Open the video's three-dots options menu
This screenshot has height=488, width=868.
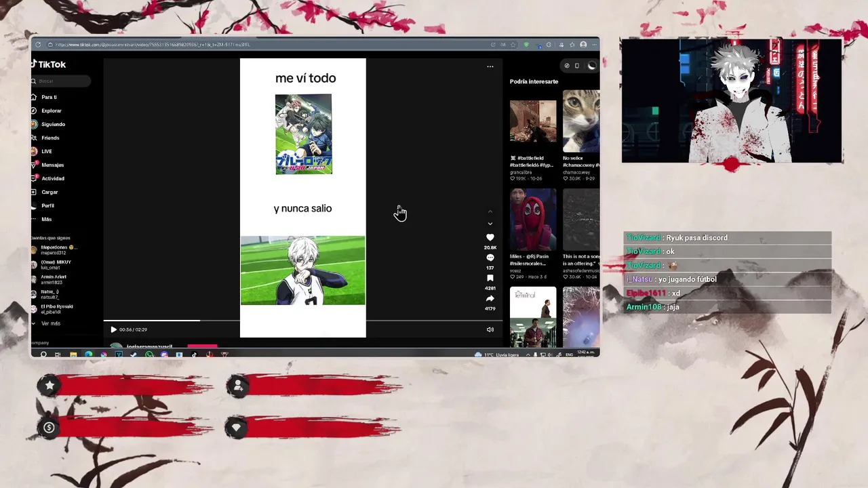pos(490,66)
